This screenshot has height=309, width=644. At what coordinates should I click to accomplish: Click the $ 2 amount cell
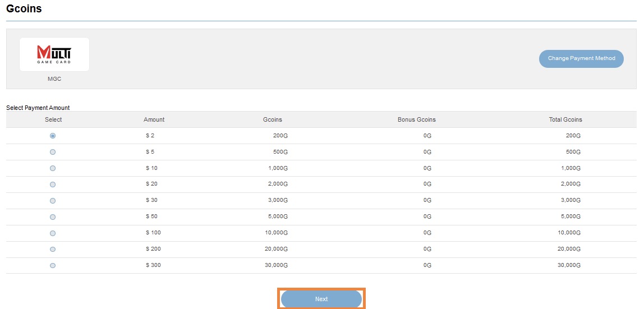pos(150,135)
